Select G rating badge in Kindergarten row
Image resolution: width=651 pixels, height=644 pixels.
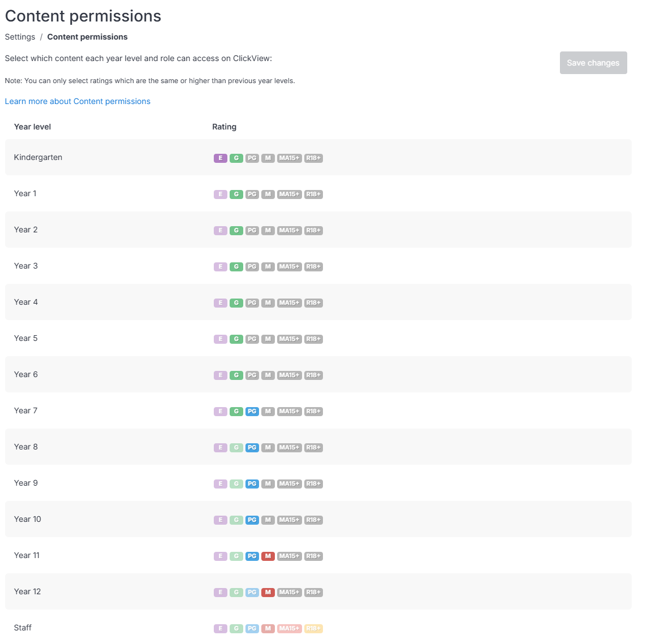[x=236, y=158]
